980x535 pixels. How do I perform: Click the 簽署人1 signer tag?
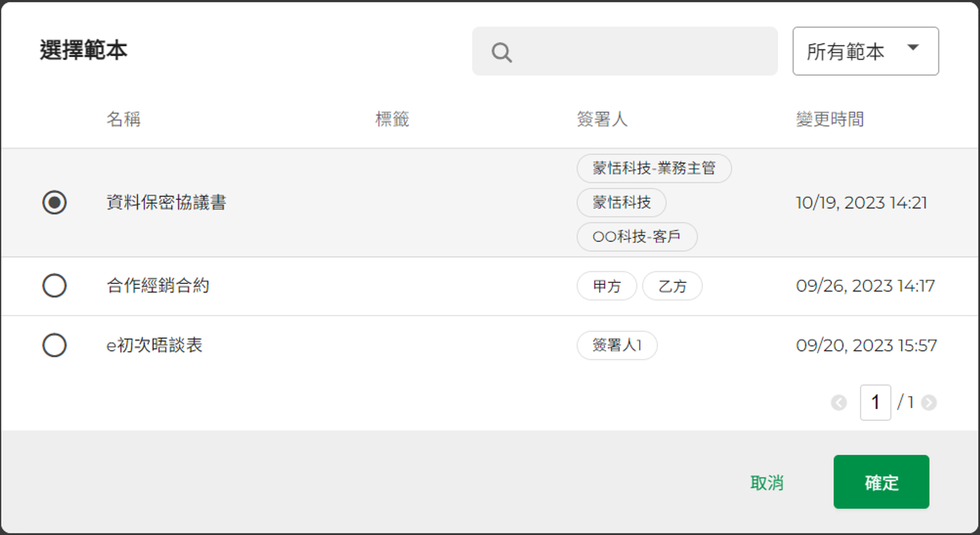tap(617, 345)
